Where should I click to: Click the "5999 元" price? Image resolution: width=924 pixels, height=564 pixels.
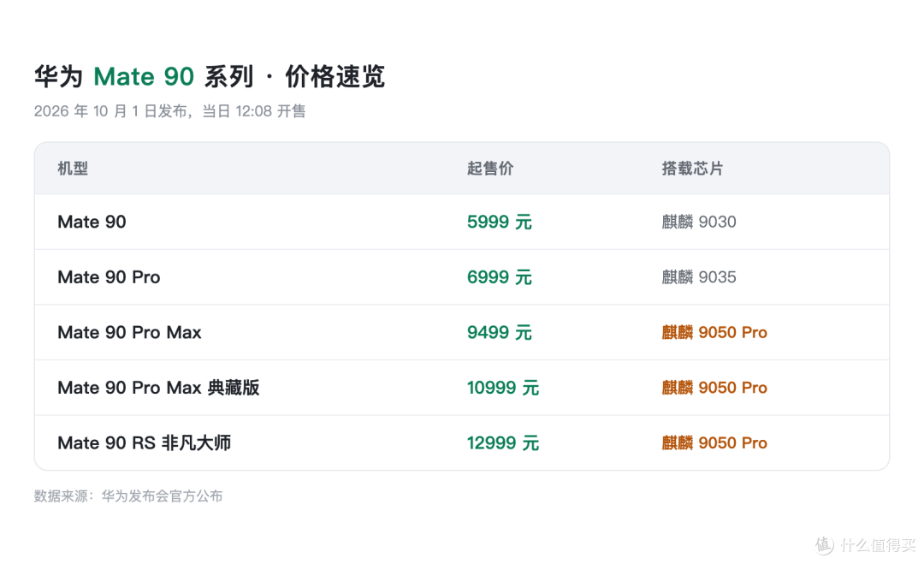[x=500, y=223]
